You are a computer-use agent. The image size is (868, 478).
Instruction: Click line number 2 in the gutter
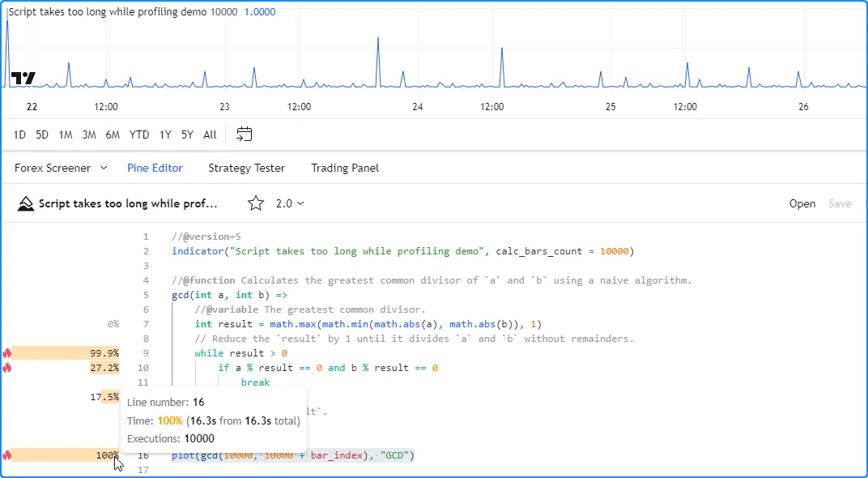pos(146,251)
